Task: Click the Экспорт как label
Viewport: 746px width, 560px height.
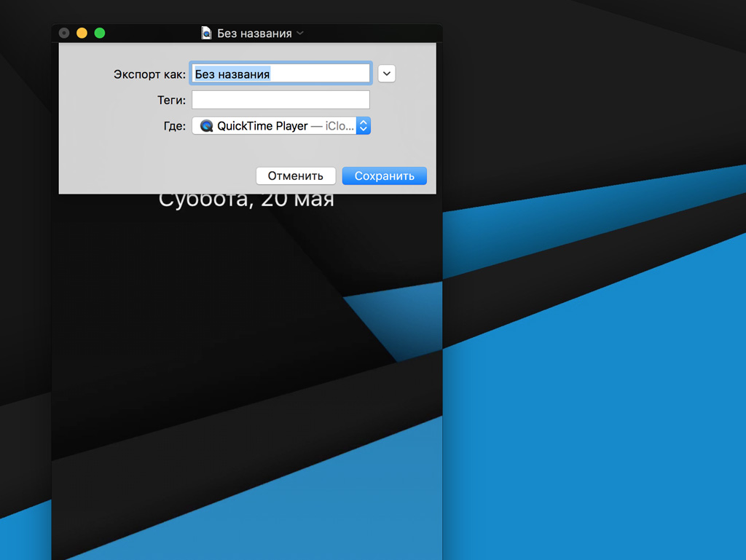Action: pyautogui.click(x=149, y=74)
